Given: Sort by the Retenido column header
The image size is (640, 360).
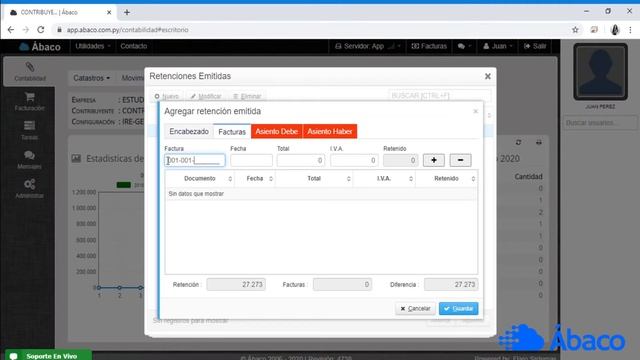Looking at the screenshot, I should coord(446,178).
